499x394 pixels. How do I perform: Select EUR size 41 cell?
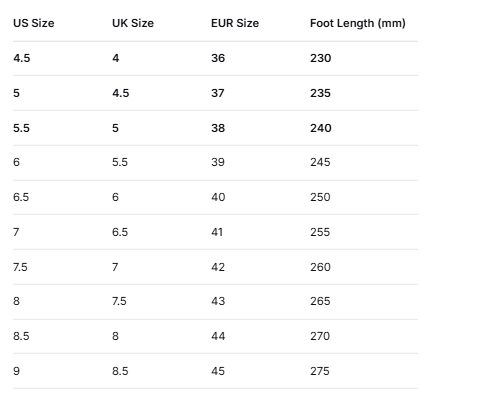tap(217, 232)
